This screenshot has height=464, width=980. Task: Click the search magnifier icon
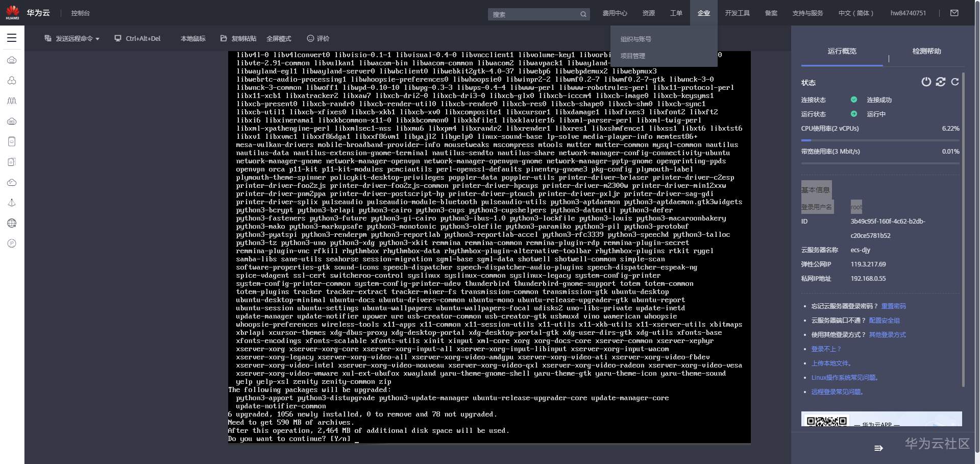(x=583, y=14)
